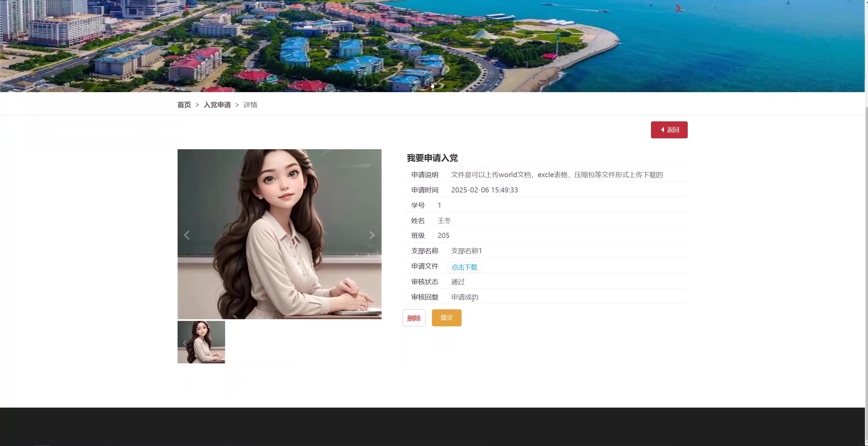Click the small chevron on the thumbnail strip
The height and width of the screenshot is (446, 868).
point(185,343)
